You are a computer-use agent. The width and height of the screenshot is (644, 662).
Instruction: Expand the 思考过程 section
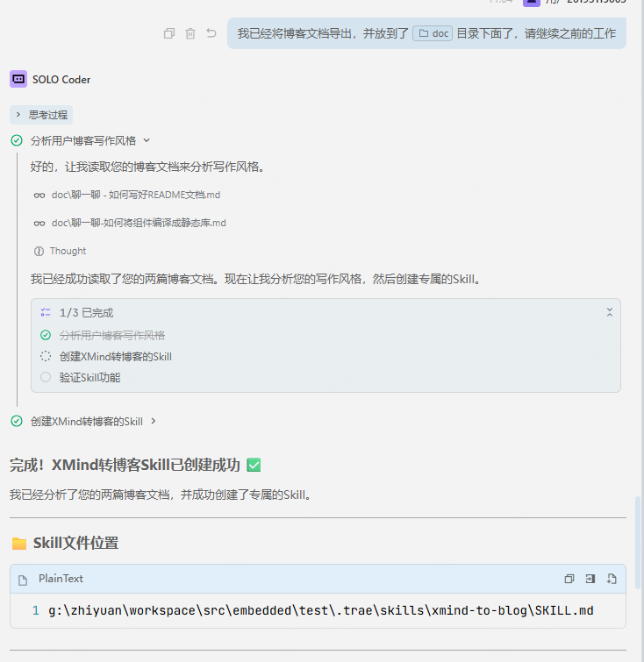coord(41,115)
